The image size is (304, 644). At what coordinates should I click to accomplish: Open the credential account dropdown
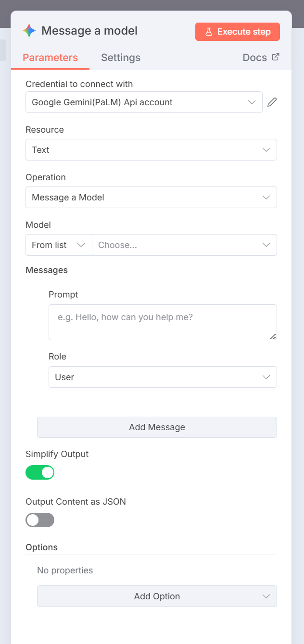coord(144,102)
